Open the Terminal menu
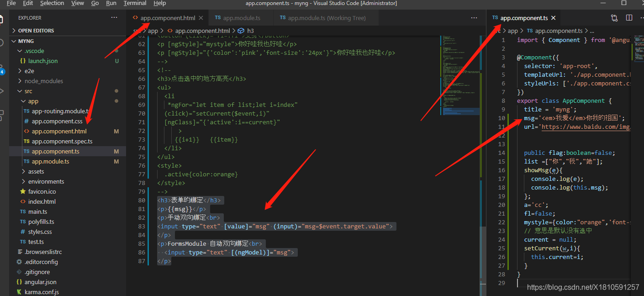644x296 pixels. click(135, 3)
